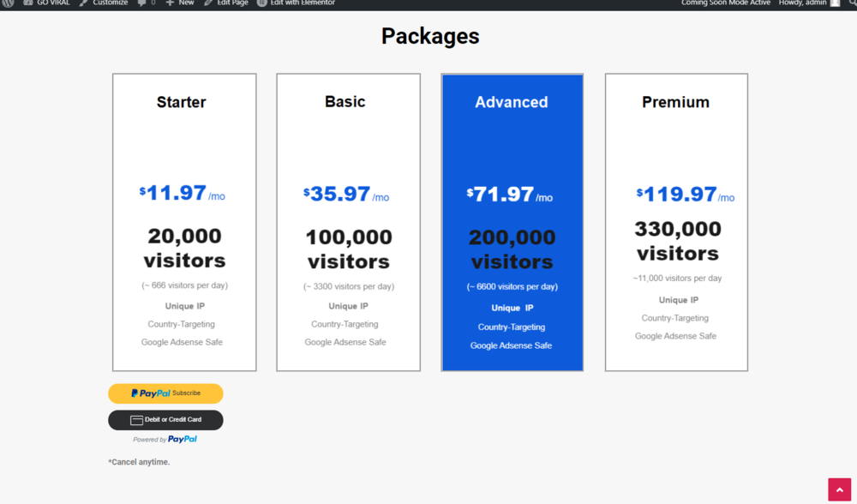Image resolution: width=857 pixels, height=504 pixels.
Task: Select the Starter package heading
Action: point(181,102)
